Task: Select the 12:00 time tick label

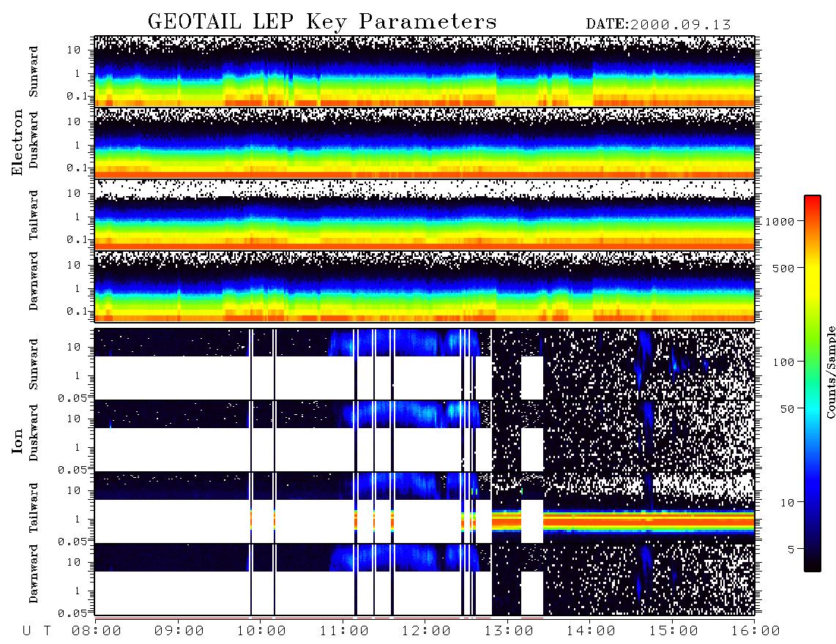Action: 425,631
